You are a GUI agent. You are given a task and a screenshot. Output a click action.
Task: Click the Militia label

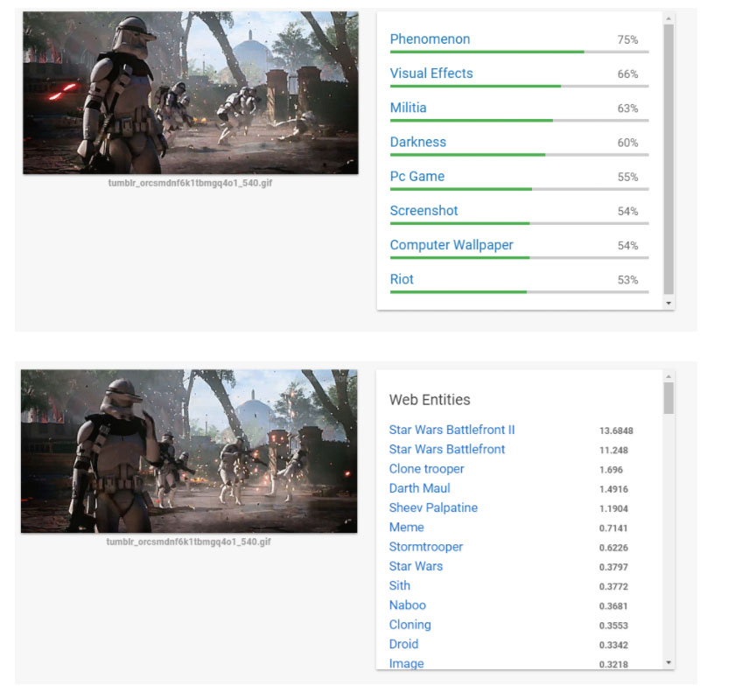[x=408, y=108]
